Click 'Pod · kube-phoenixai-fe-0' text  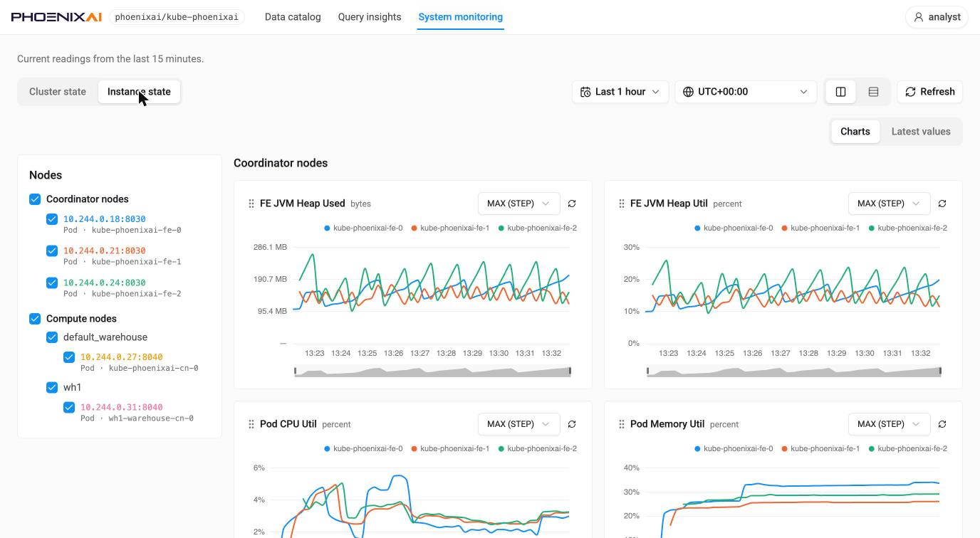(x=123, y=230)
